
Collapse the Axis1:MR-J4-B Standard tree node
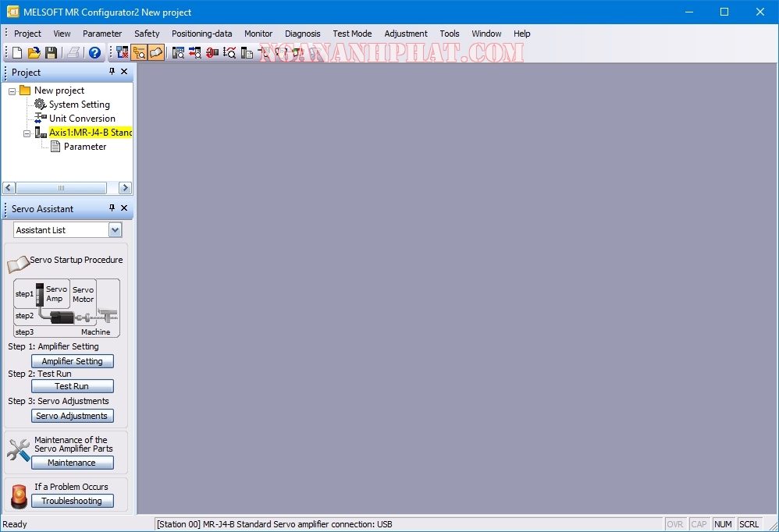[x=26, y=132]
